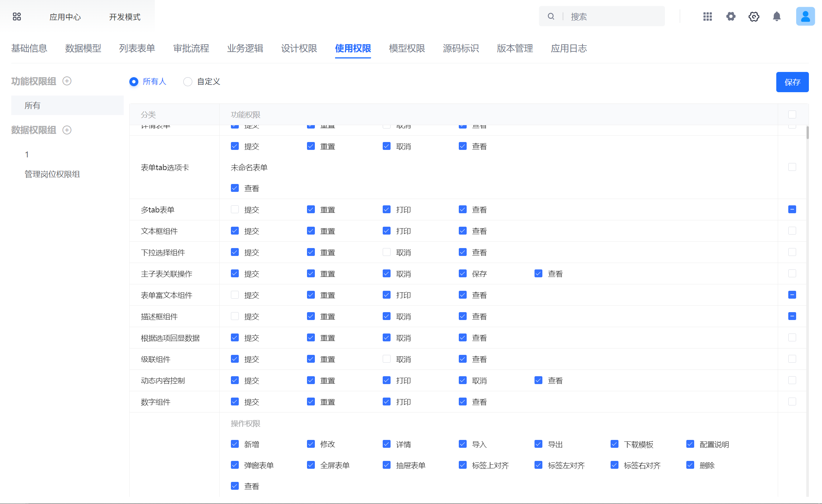Viewport: 822px width, 504px height.
Task: Check 取消 in the 级联组件 row
Action: 387,359
